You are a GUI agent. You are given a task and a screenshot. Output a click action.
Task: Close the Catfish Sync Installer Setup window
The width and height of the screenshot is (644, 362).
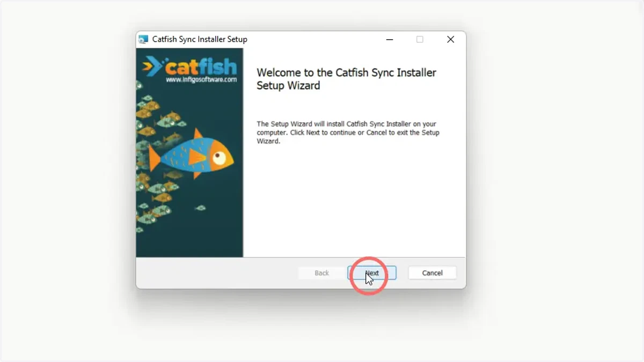(x=451, y=39)
